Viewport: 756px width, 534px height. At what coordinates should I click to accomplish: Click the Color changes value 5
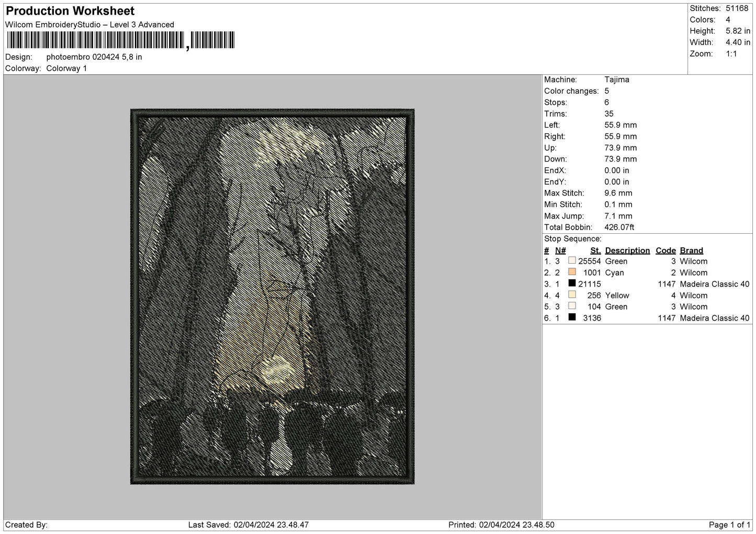(x=606, y=91)
